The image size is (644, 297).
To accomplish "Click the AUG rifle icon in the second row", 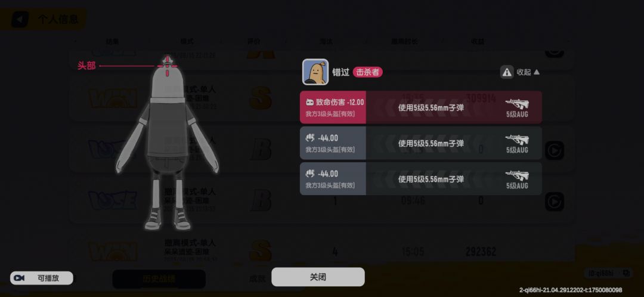I will 516,140.
